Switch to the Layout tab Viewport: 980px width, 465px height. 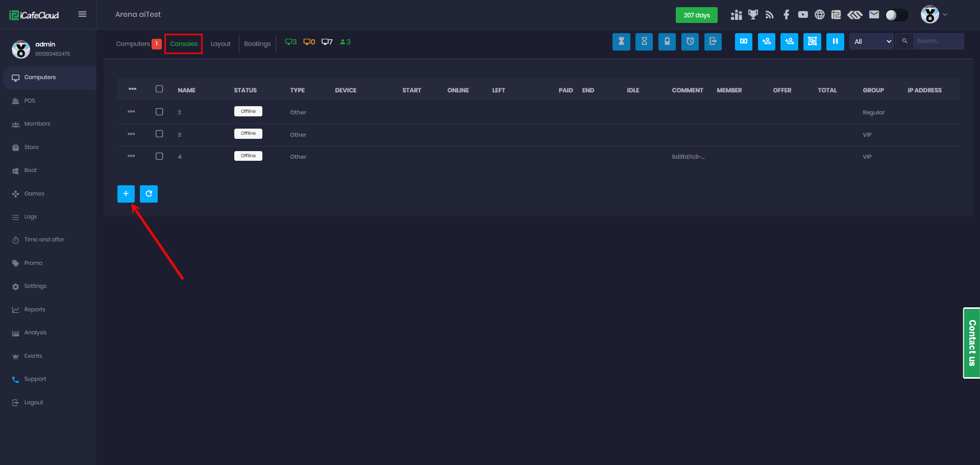(220, 44)
